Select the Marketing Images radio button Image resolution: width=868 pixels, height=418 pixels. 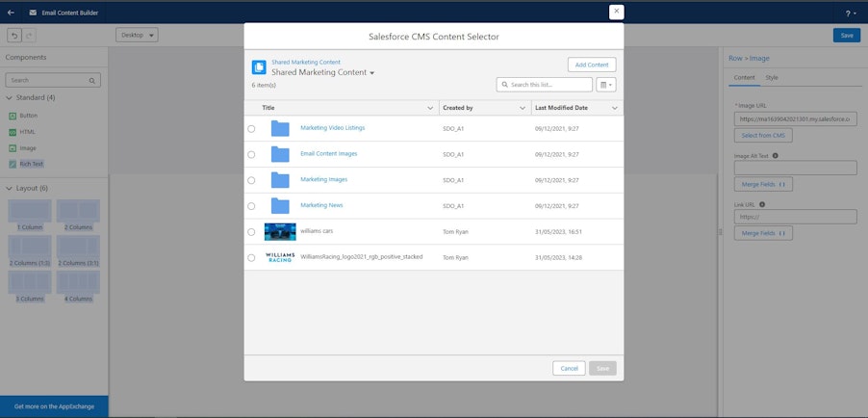251,180
